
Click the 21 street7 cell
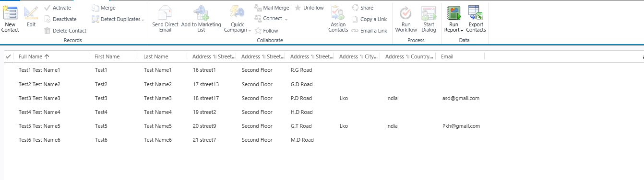[204, 140]
